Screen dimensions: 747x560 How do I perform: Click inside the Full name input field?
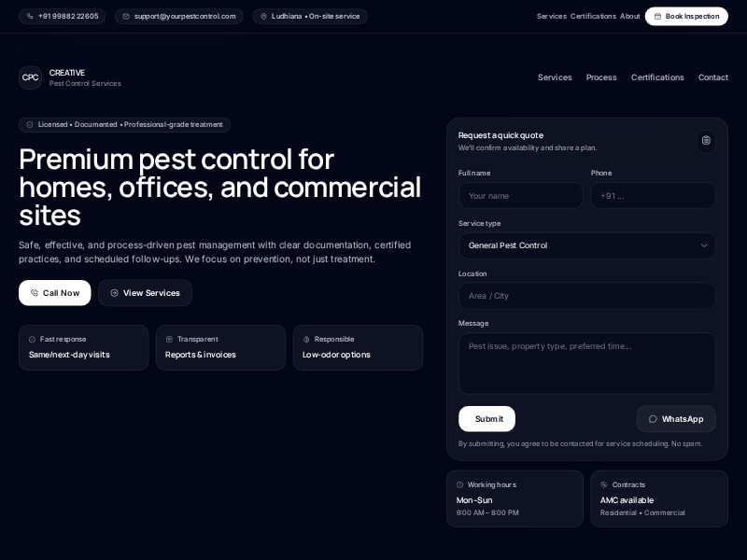coord(520,195)
